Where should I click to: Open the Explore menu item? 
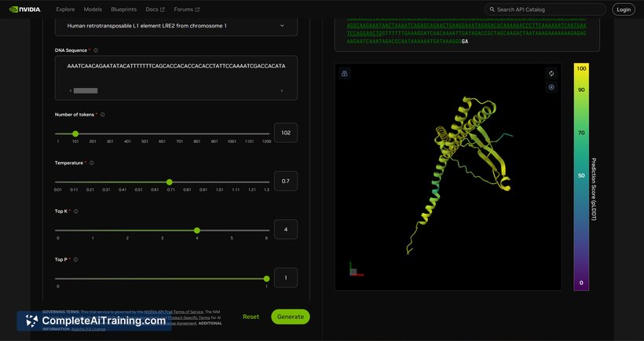65,9
